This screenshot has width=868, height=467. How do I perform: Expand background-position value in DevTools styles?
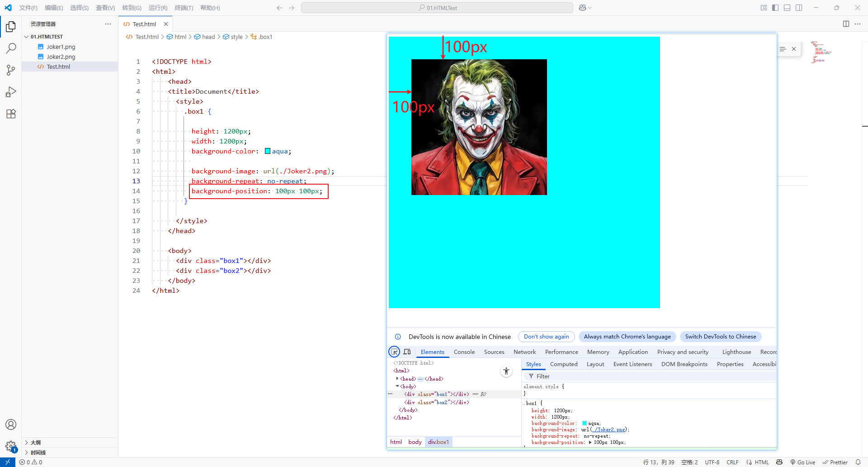click(x=590, y=443)
